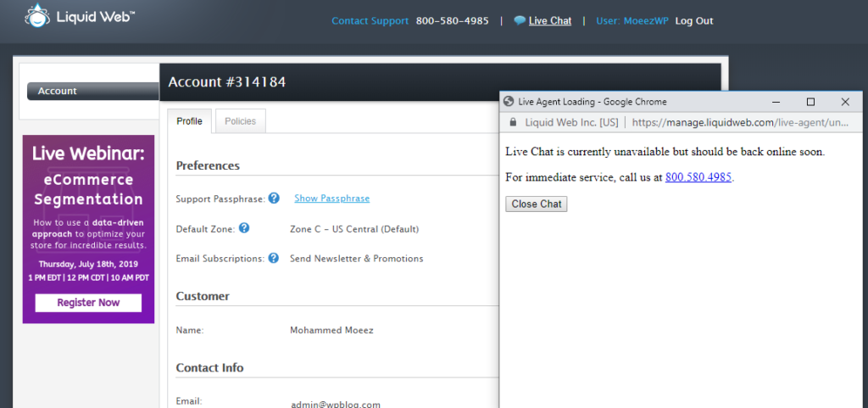Maximize the Live Agent Loading window
The width and height of the screenshot is (868, 408).
(810, 102)
